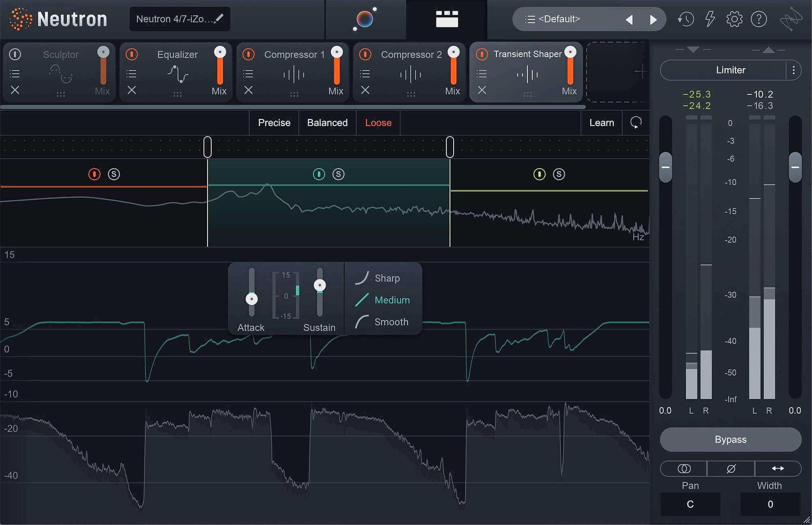The image size is (812, 525).
Task: Click the phase invert icon
Action: point(731,469)
